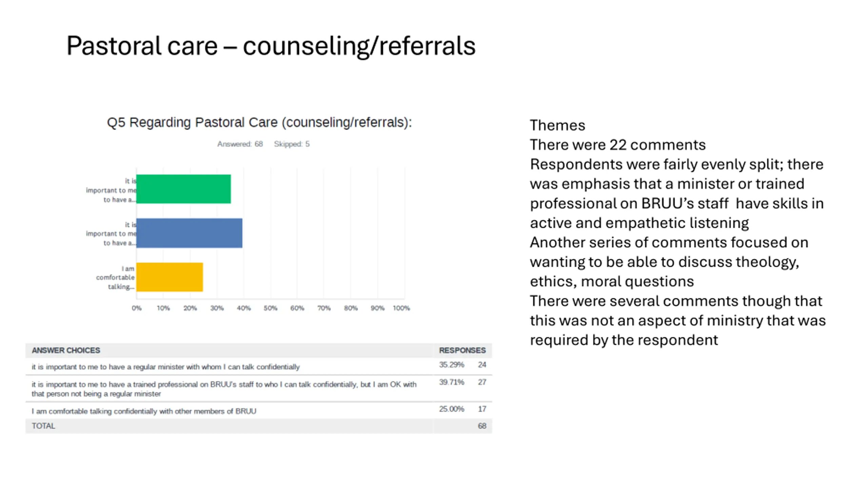Click the yellow bar in the chart
The height and width of the screenshot is (488, 868).
pyautogui.click(x=170, y=277)
